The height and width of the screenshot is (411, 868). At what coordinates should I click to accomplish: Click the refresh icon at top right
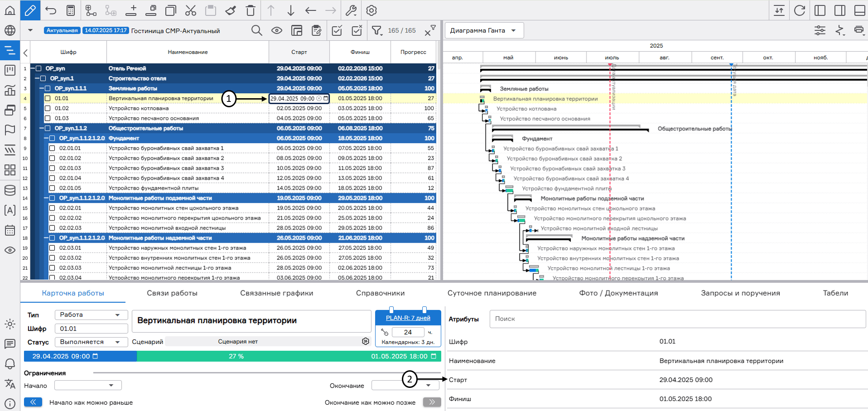click(799, 10)
